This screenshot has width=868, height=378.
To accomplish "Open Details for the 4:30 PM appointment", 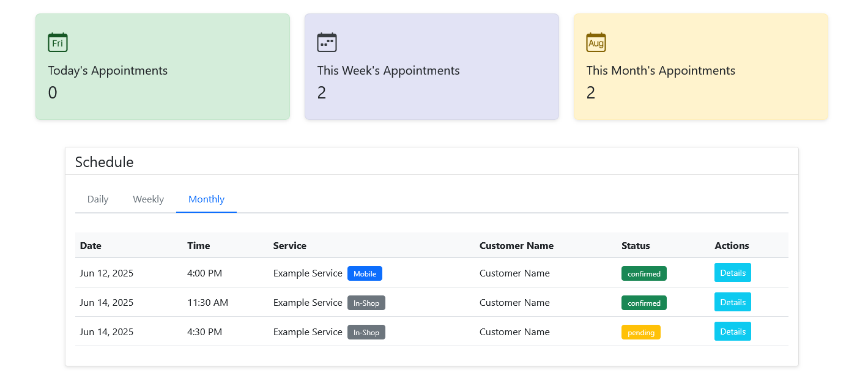I will pos(733,332).
